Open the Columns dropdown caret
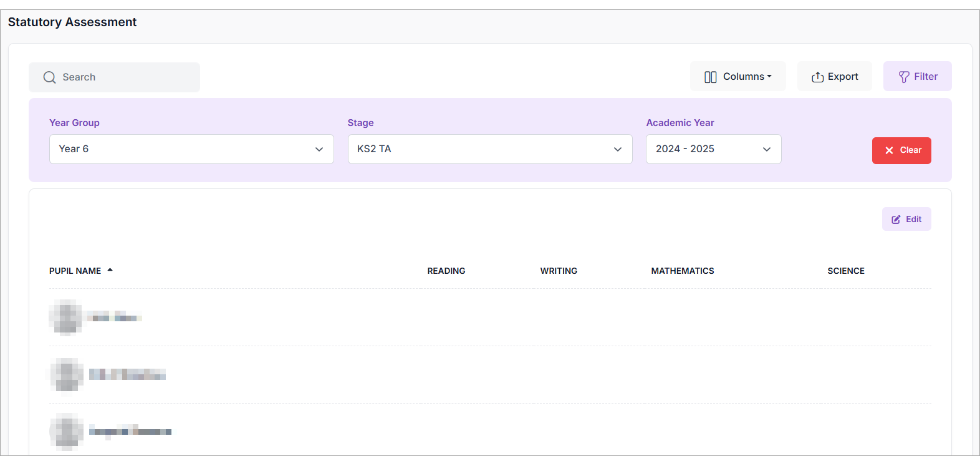This screenshot has height=456, width=980. point(769,76)
